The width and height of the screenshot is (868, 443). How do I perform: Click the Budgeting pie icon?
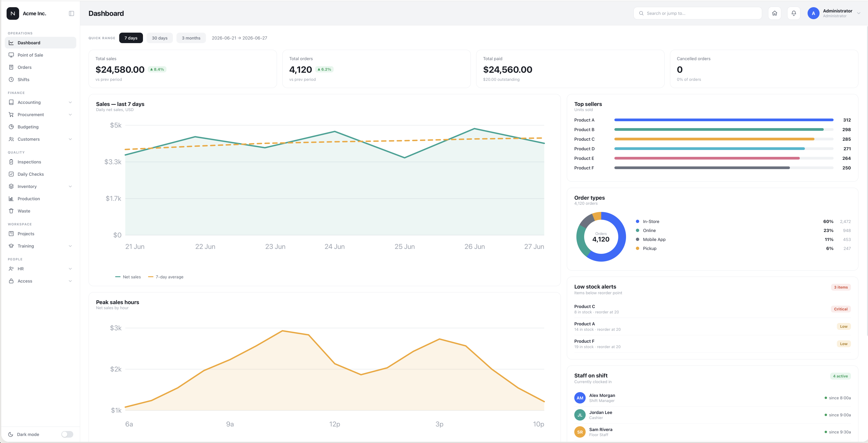[11, 127]
